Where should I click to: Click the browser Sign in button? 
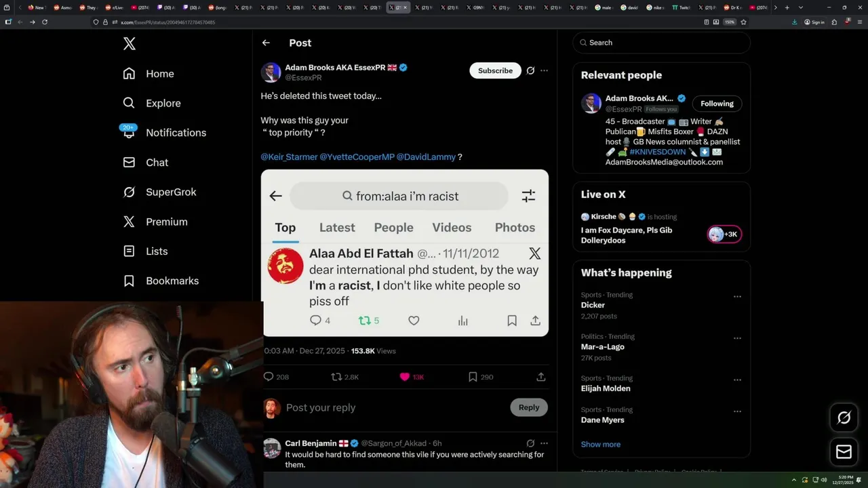(814, 22)
